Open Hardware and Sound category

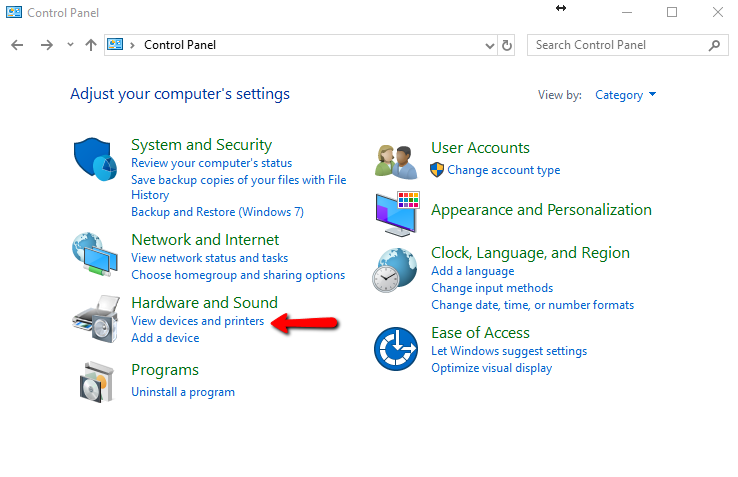204,302
